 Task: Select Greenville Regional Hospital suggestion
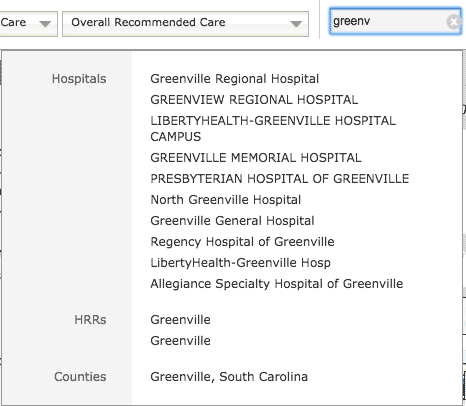[x=234, y=79]
